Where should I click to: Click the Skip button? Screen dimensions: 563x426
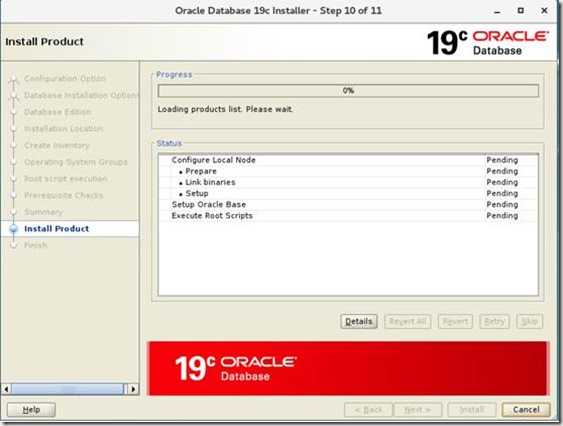[x=530, y=321]
